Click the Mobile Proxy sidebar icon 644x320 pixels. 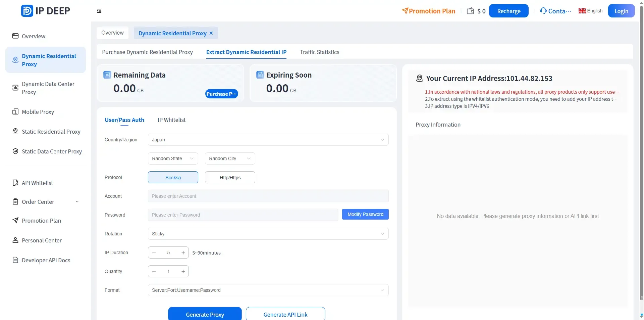click(15, 111)
